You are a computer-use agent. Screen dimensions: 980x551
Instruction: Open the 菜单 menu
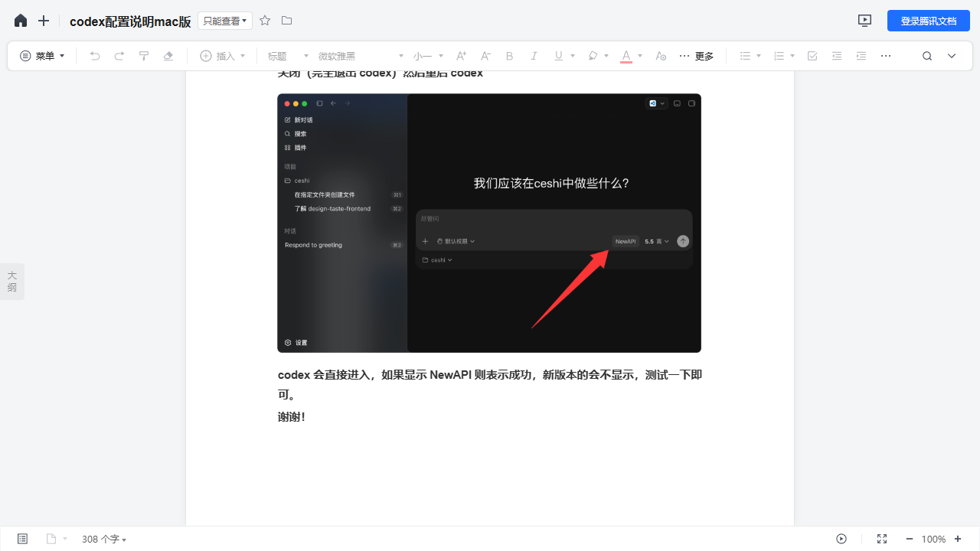point(42,56)
